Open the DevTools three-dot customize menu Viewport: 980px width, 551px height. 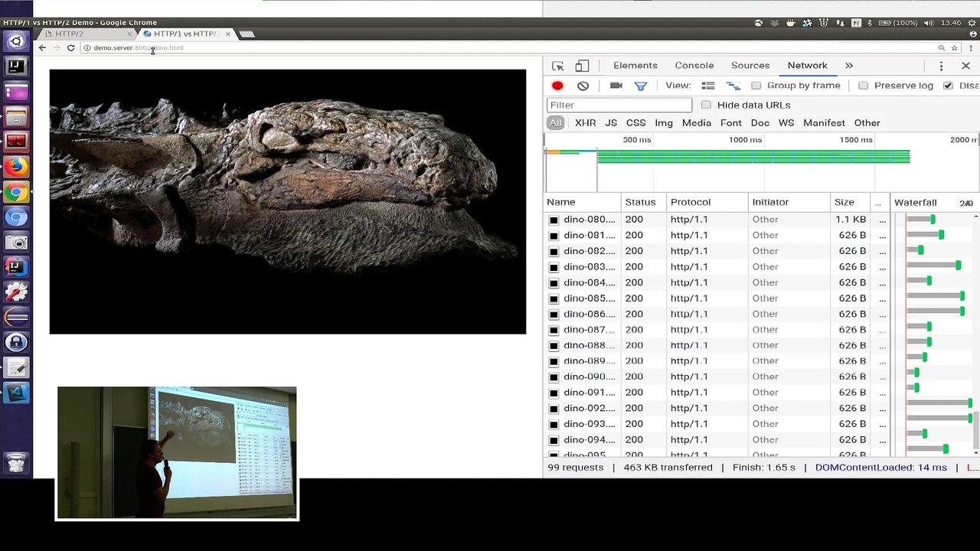[941, 66]
